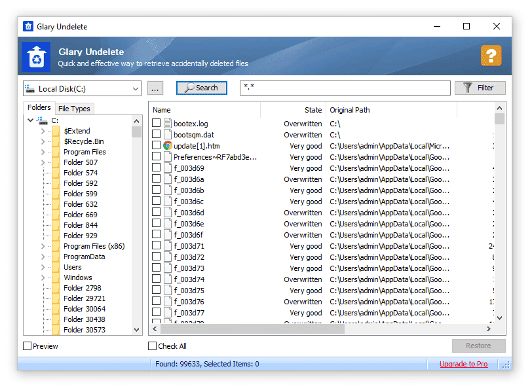Click the folder icon beside Users

pyautogui.click(x=56, y=267)
